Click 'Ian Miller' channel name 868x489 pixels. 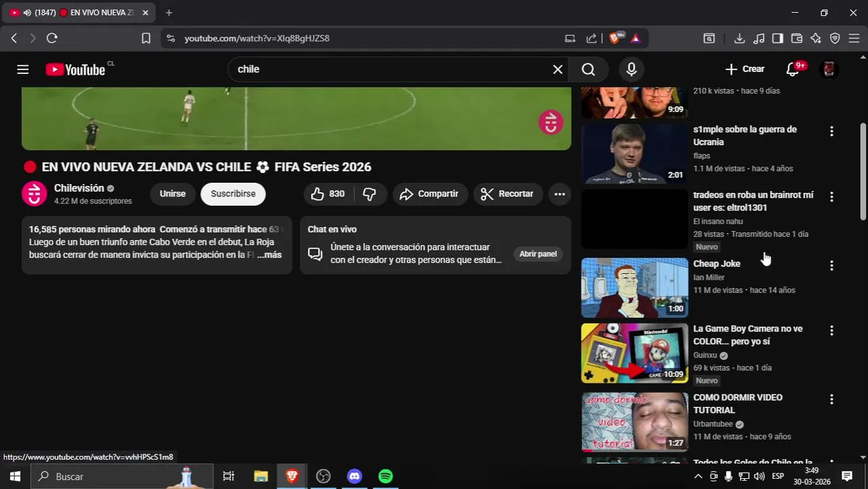coord(709,278)
